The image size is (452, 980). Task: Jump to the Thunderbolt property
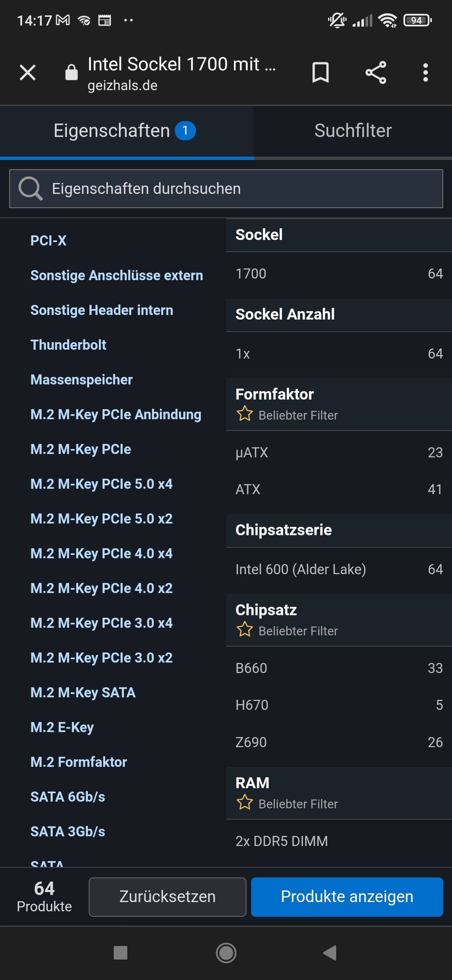click(68, 345)
